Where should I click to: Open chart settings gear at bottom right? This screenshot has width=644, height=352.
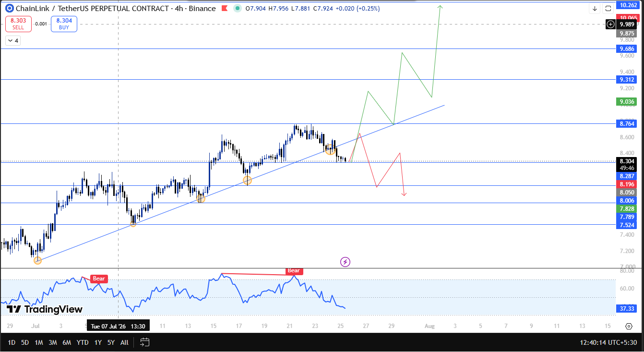tap(629, 326)
